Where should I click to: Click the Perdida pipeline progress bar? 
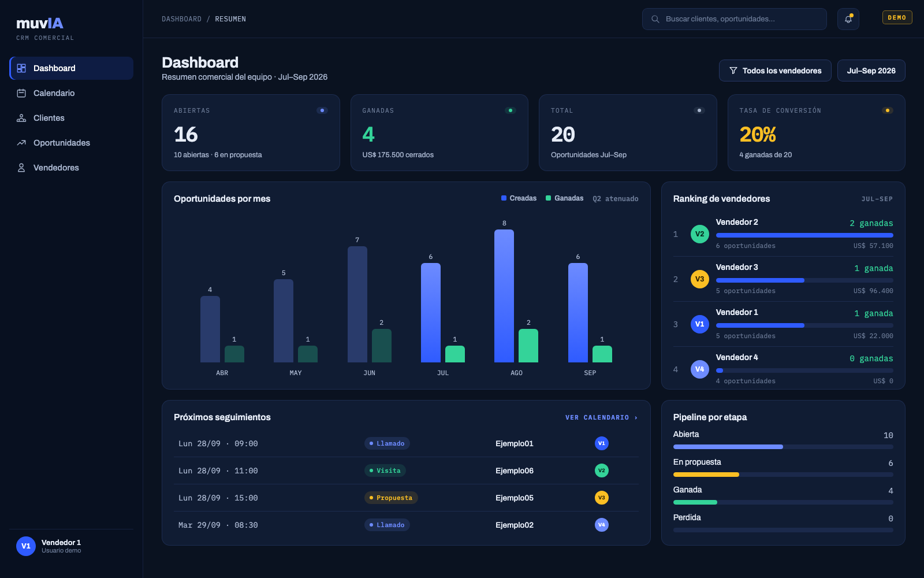point(783,530)
